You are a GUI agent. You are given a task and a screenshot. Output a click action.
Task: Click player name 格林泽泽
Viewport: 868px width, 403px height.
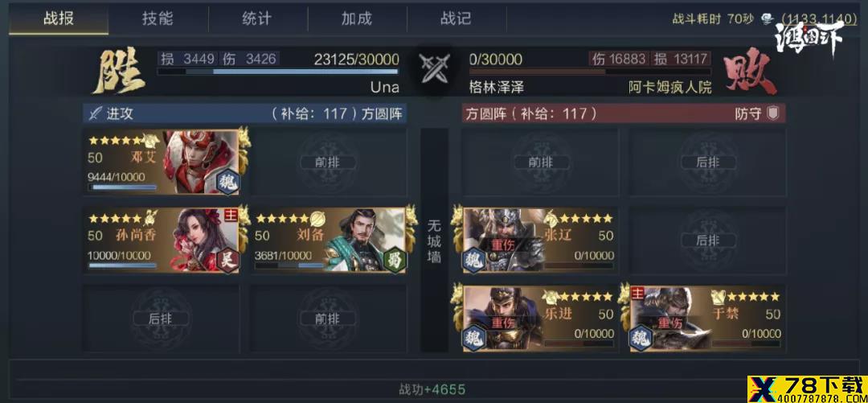[497, 87]
